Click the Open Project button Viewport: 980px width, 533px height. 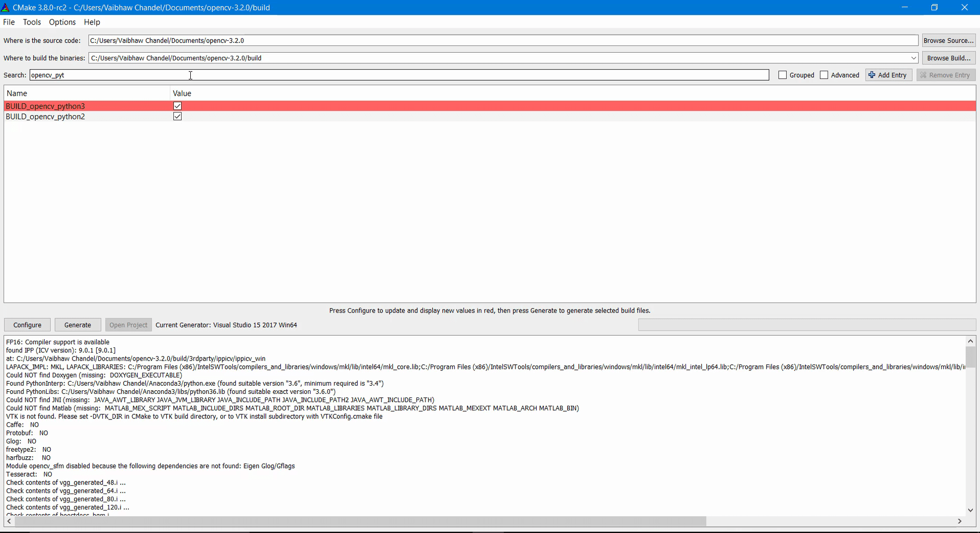(x=128, y=325)
